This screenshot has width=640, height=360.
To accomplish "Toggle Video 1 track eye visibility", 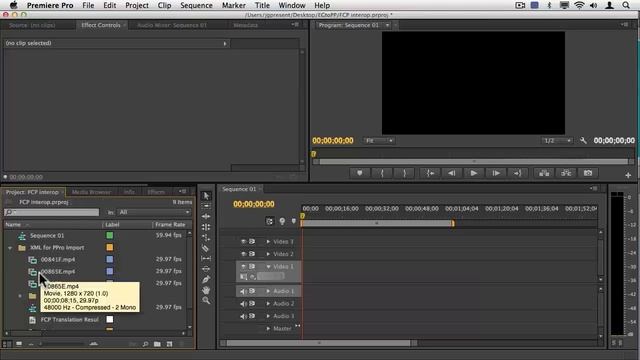I will (243, 267).
